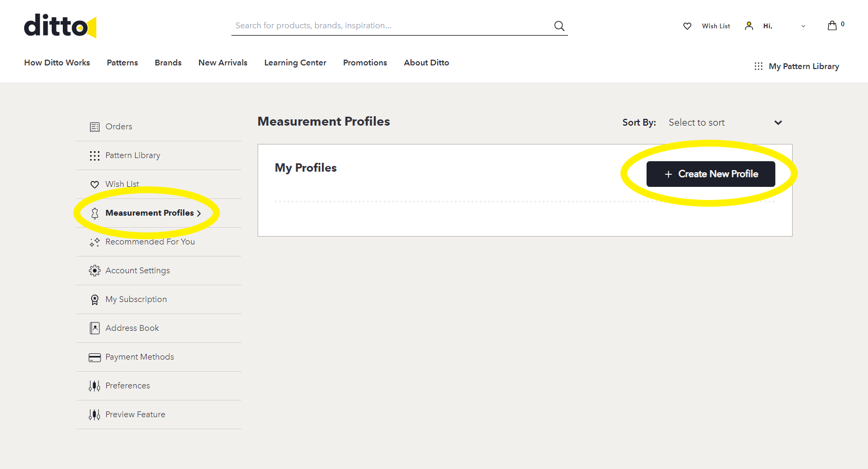
Task: Open the Promotions menu
Action: 365,62
